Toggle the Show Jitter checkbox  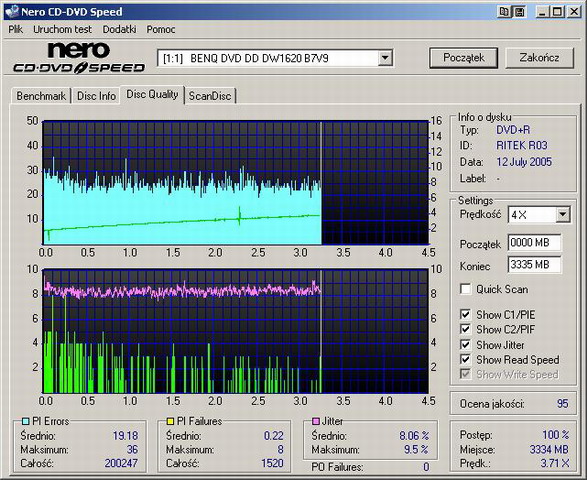coord(465,344)
